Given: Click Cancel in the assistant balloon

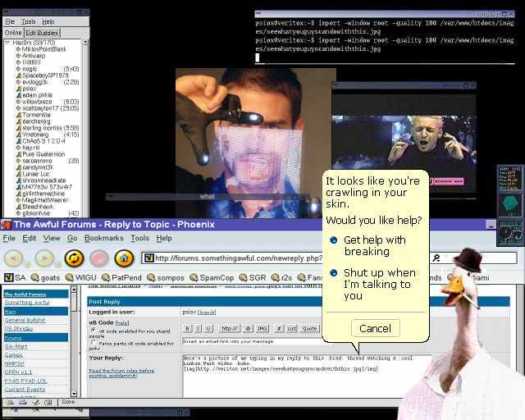Looking at the screenshot, I should (375, 328).
